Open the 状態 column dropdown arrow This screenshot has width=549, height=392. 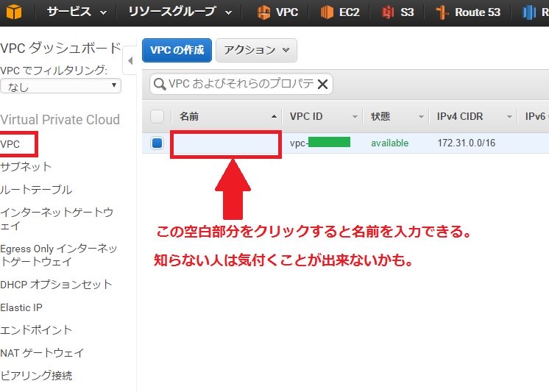coord(421,116)
